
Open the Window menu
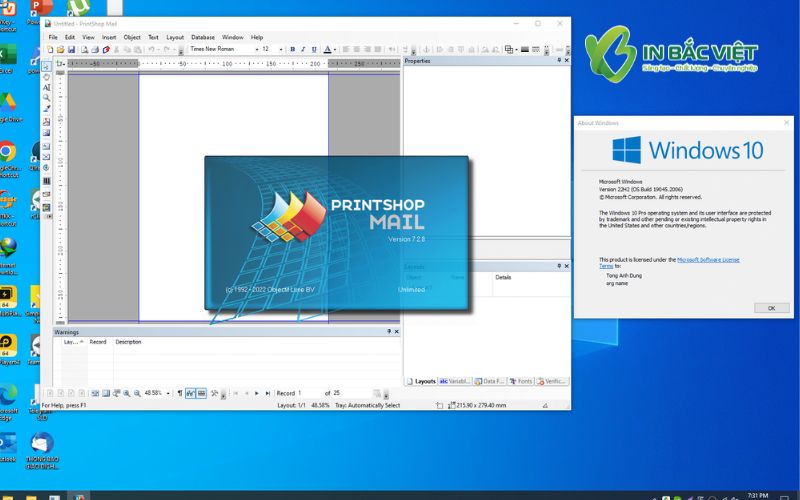click(233, 37)
